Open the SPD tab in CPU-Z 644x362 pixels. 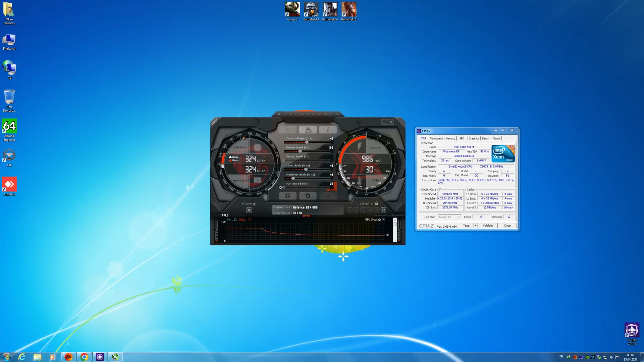pos(462,138)
